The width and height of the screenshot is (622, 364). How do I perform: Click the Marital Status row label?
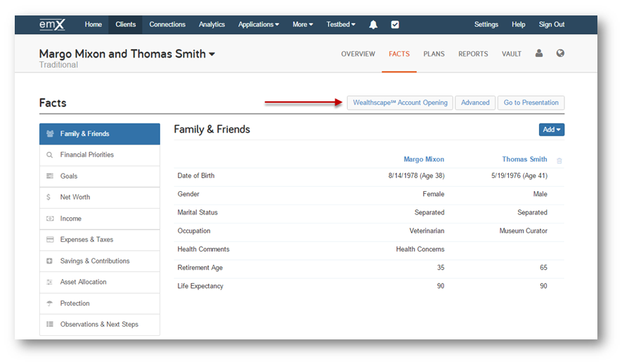point(197,212)
